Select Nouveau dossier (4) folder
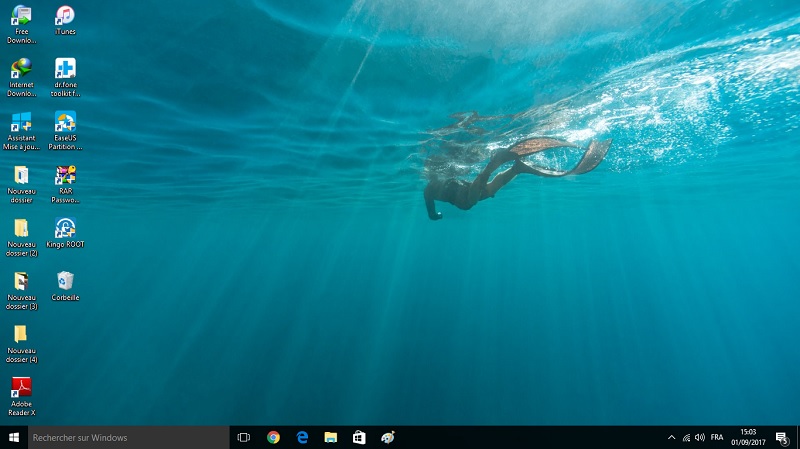This screenshot has height=449, width=800. point(21,343)
